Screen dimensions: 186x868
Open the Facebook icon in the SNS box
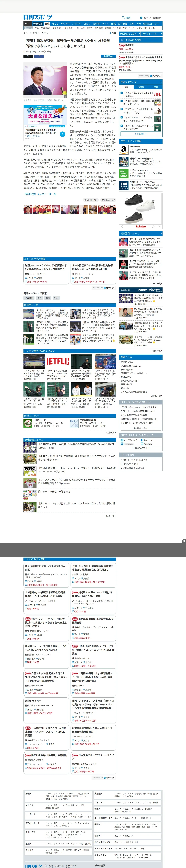point(142,440)
